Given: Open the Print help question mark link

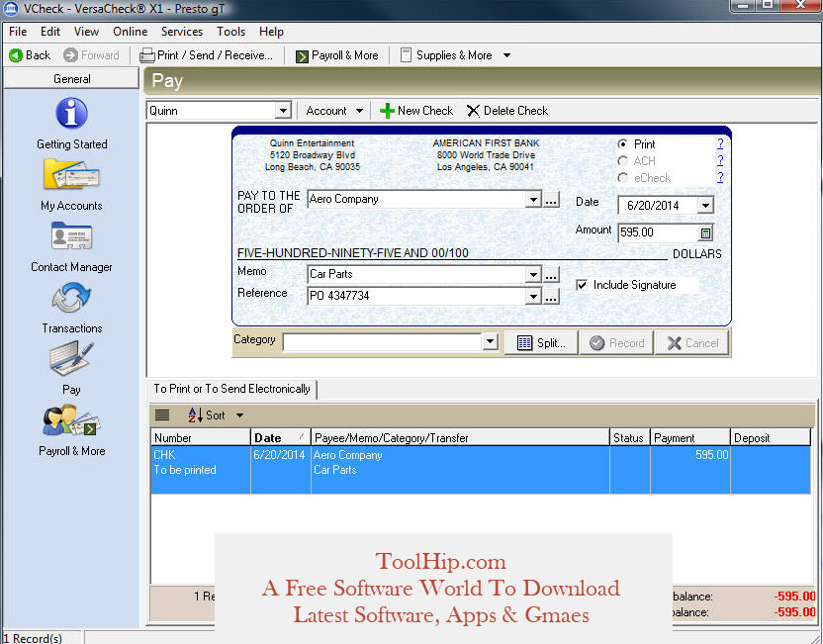Looking at the screenshot, I should 720,143.
